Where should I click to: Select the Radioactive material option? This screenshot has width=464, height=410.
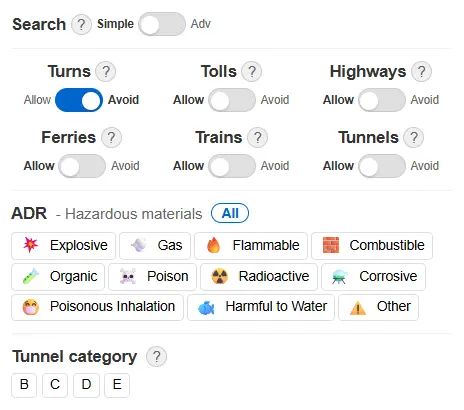click(x=259, y=277)
